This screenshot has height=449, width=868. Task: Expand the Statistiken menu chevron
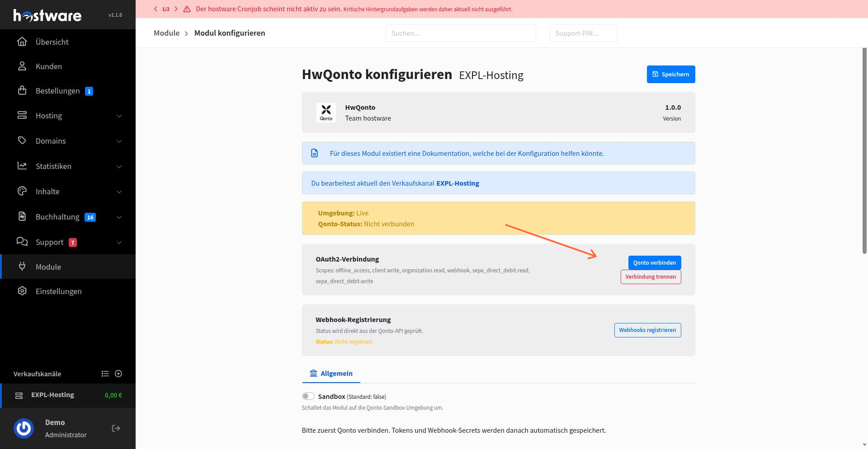point(119,167)
